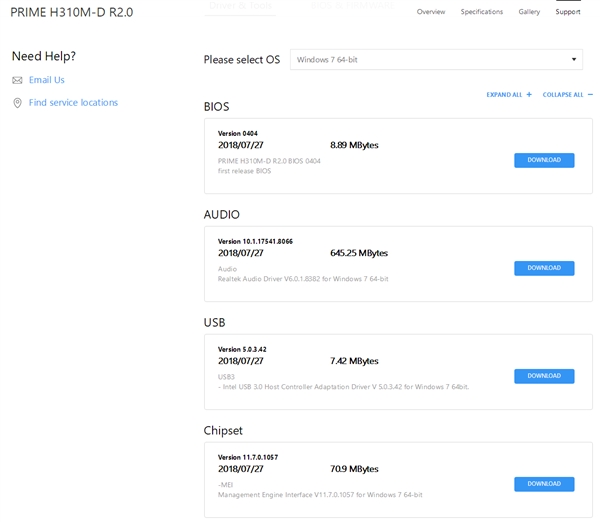Click the arrow on the Windows 7 64-bit dropdown
Viewport: 600px width, 522px height.
[x=573, y=60]
